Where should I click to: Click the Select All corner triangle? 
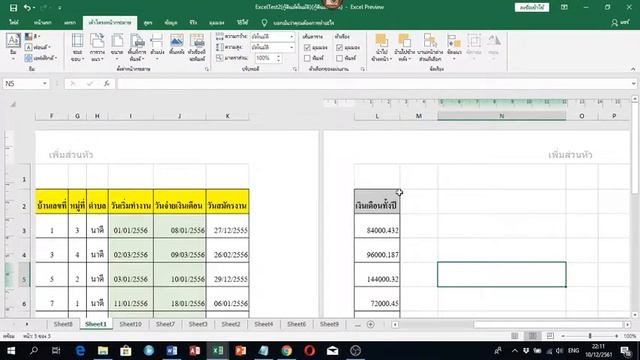(x=13, y=105)
